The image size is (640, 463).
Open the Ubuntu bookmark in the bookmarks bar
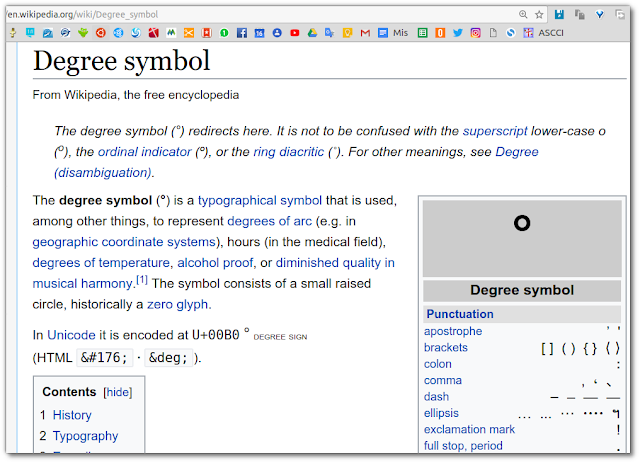tap(101, 33)
